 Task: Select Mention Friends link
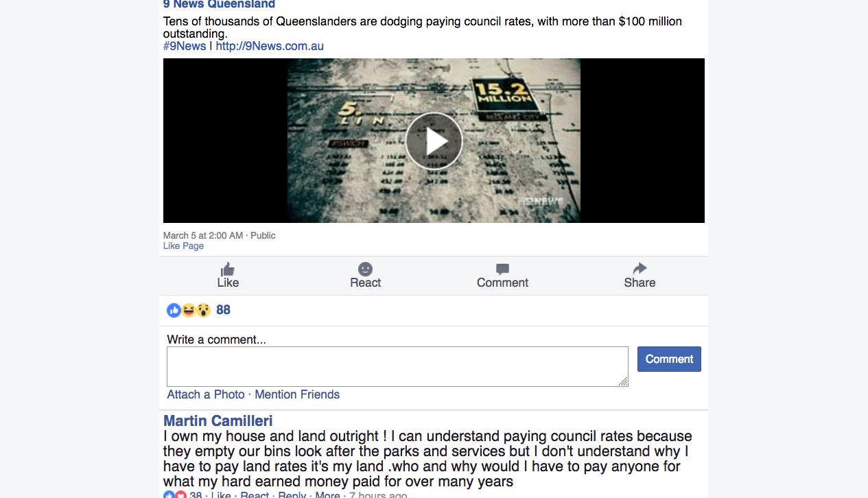pos(297,394)
